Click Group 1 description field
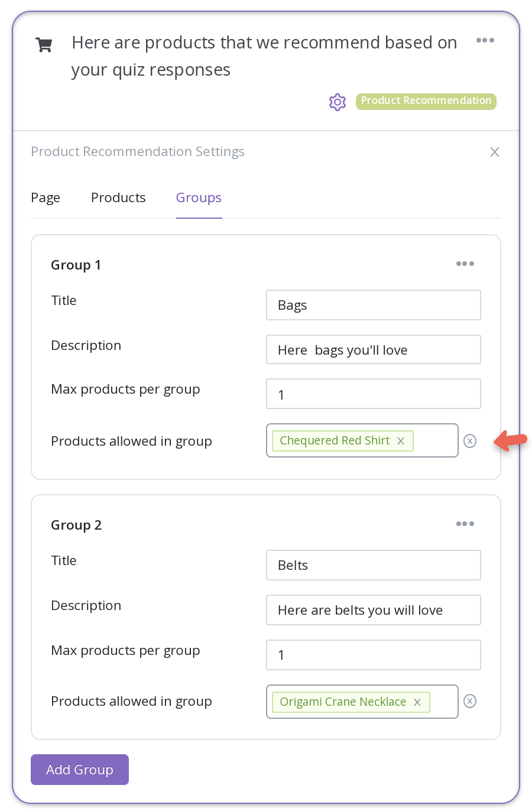This screenshot has width=532, height=811. pos(374,350)
